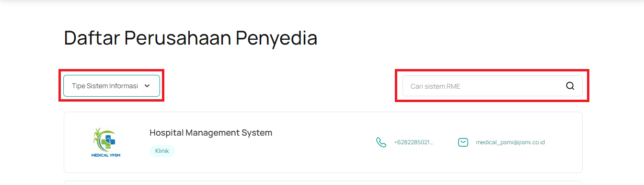Select the Klinik tag badge
The width and height of the screenshot is (644, 185).
[x=162, y=151]
